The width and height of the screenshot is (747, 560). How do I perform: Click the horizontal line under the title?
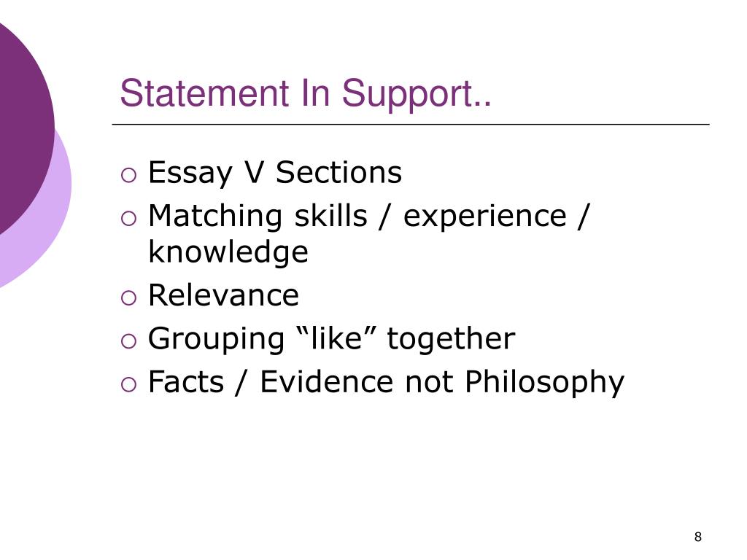pos(411,124)
